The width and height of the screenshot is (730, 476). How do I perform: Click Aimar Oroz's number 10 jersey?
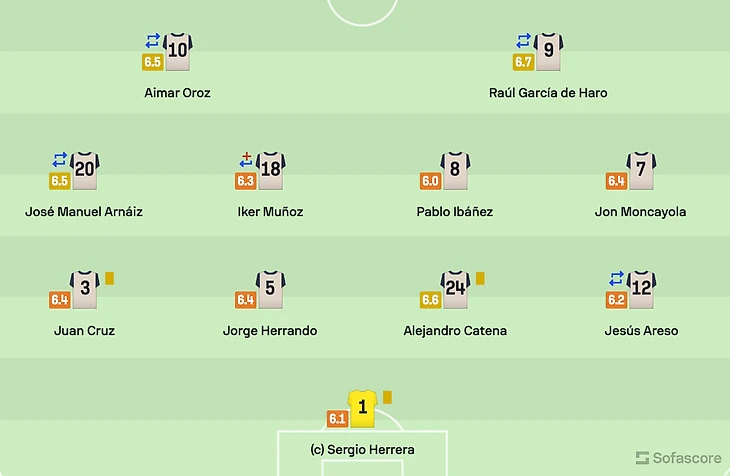[x=178, y=52]
